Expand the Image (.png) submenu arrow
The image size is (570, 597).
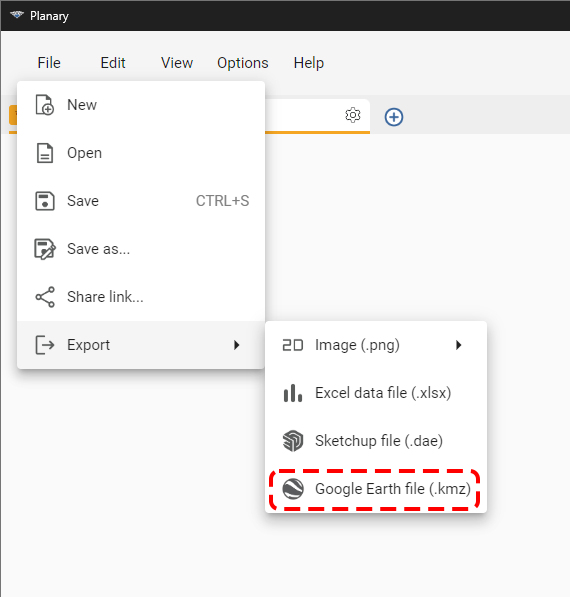tap(458, 345)
